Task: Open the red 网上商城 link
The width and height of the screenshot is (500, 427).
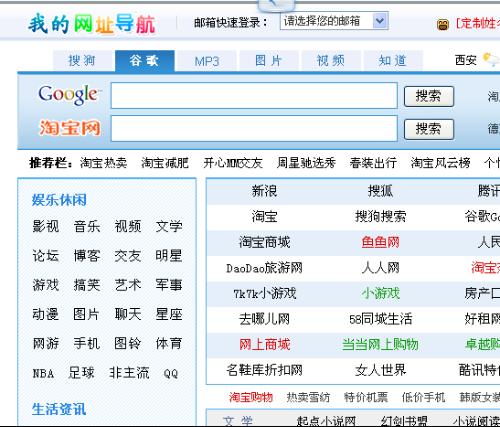Action: pyautogui.click(x=264, y=344)
